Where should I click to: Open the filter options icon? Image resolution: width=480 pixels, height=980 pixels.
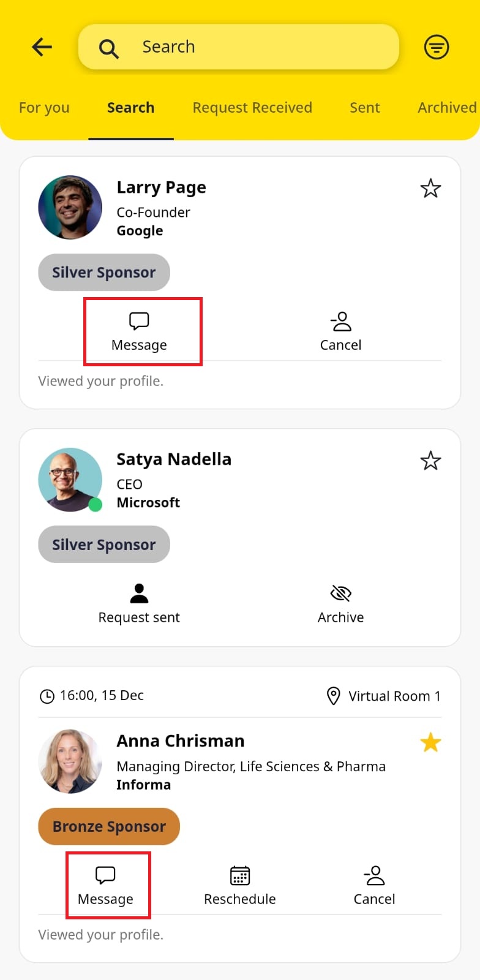[436, 47]
